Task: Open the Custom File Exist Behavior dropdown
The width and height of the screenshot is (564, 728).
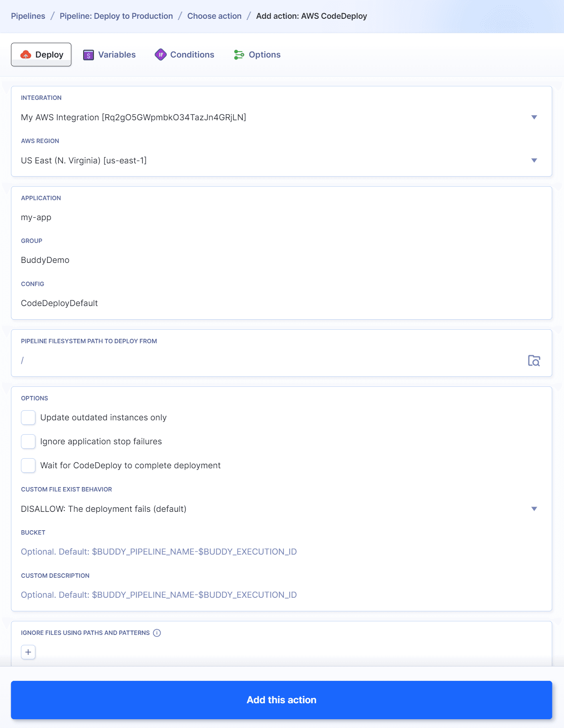Action: (x=534, y=509)
